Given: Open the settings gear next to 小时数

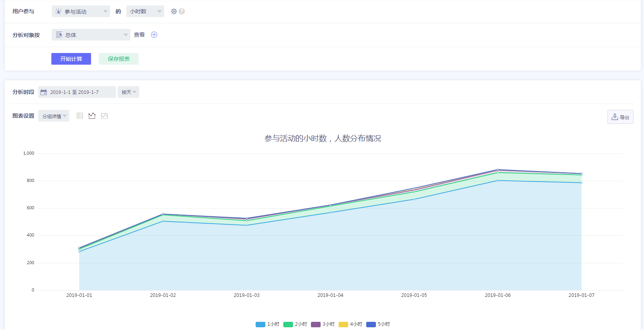Looking at the screenshot, I should point(174,11).
